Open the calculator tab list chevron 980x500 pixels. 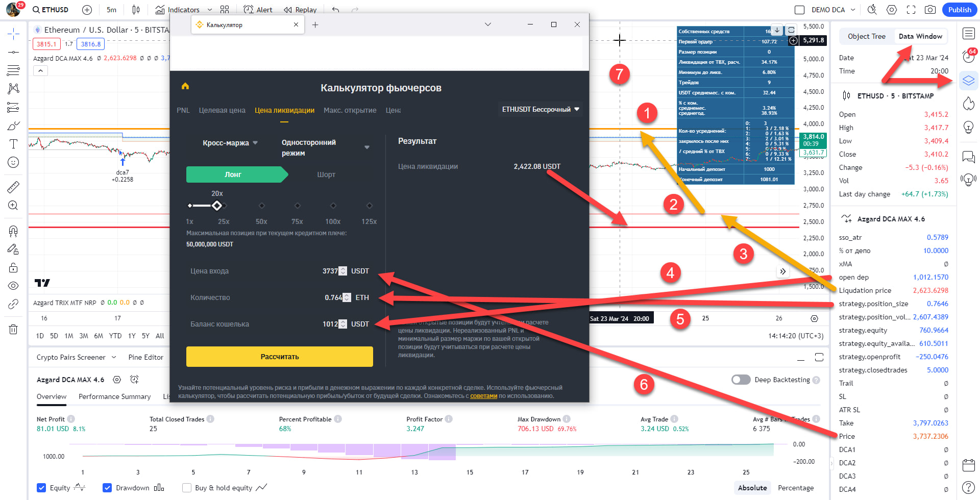(x=487, y=24)
